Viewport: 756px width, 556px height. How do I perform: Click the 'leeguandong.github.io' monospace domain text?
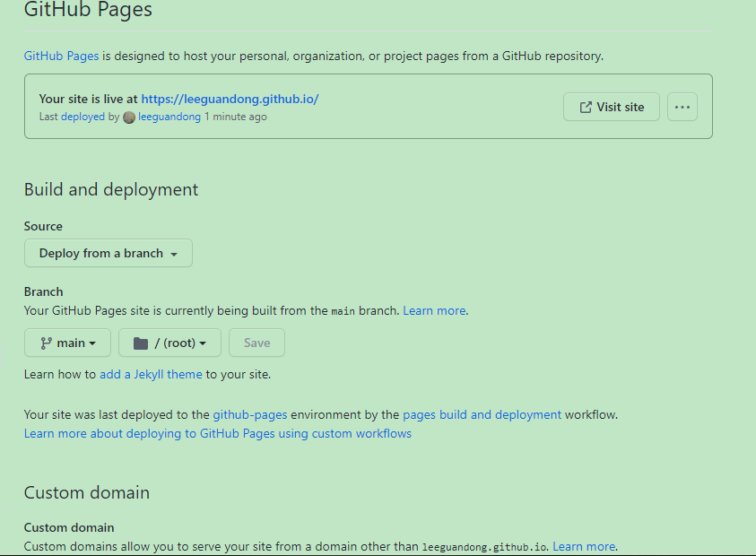(484, 547)
